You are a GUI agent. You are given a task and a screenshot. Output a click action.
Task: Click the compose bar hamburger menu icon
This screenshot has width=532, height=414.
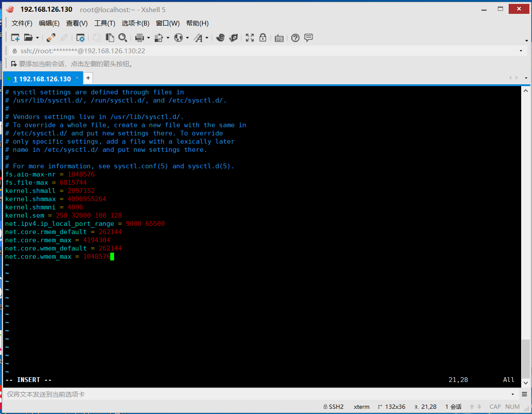click(x=526, y=395)
